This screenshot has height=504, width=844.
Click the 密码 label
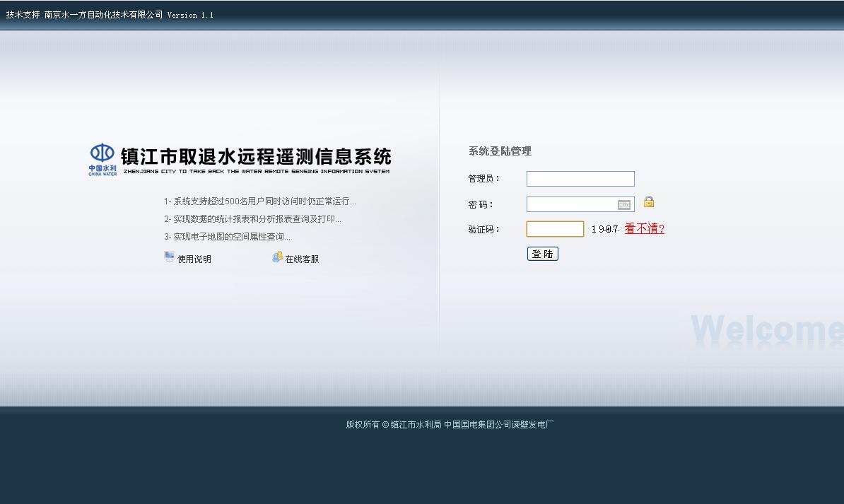pyautogui.click(x=481, y=204)
